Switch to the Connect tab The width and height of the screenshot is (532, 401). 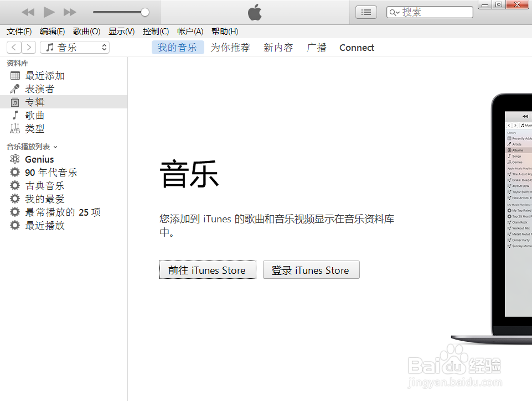[357, 48]
